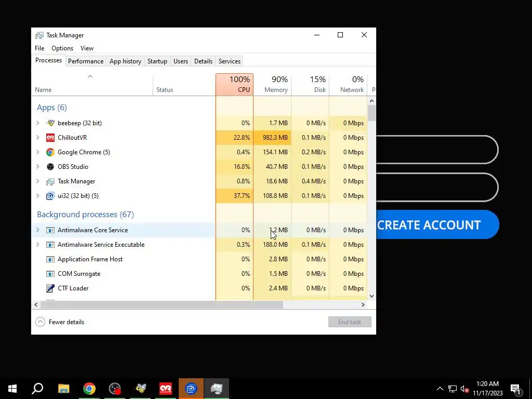Image resolution: width=532 pixels, height=399 pixels.
Task: Switch to beebeep on the taskbar
Action: [x=140, y=389]
